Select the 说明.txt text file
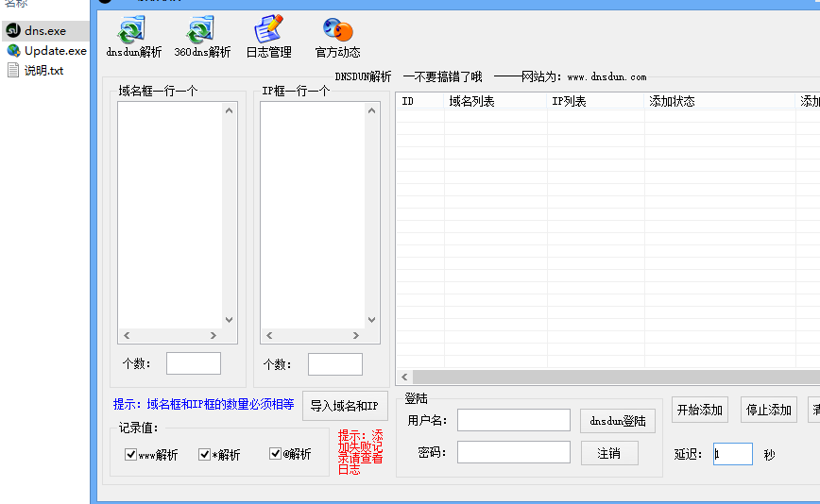The image size is (820, 504). coord(43,71)
